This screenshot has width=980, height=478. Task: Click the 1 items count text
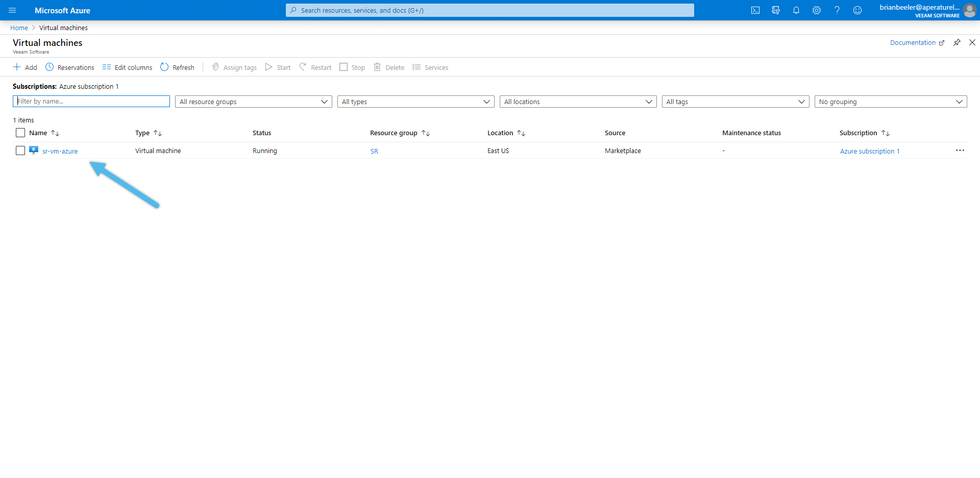(23, 120)
